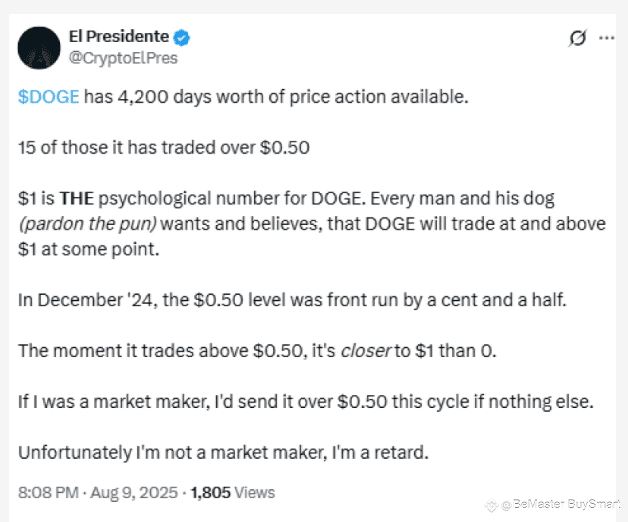This screenshot has height=522, width=628.
Task: Open the El Presidente display name
Action: [x=119, y=37]
